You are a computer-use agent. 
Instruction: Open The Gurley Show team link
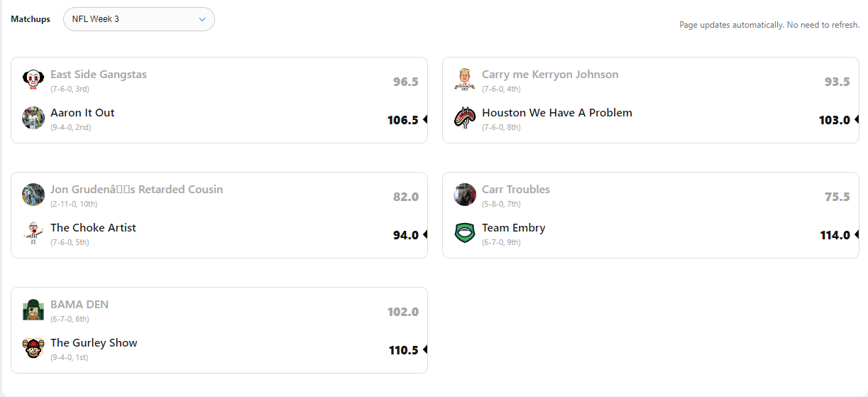[x=94, y=343]
